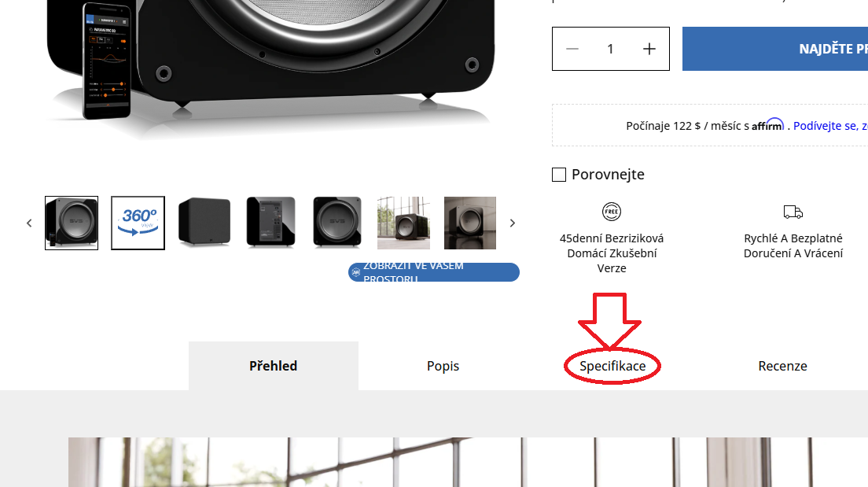
Task: Show next thumbnails with right chevron
Action: click(512, 223)
